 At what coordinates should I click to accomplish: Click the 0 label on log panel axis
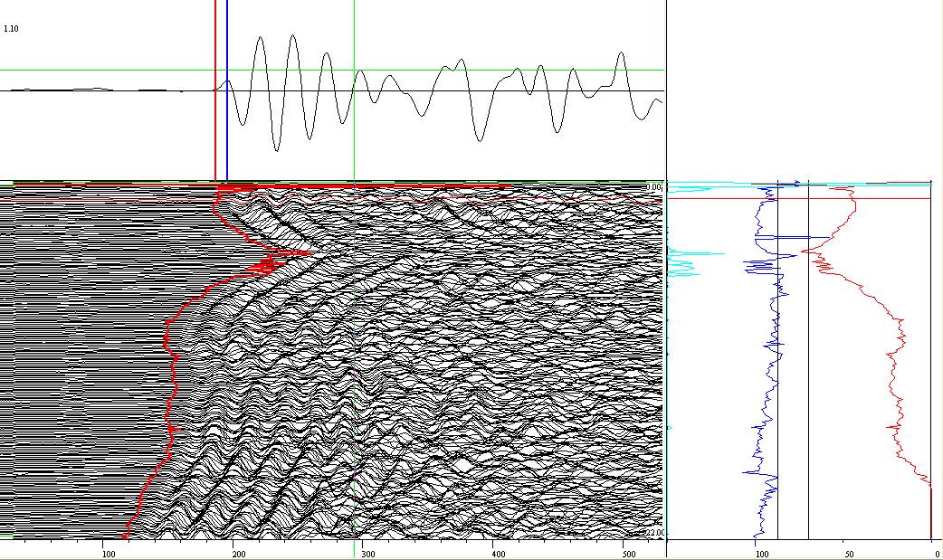pos(935,553)
